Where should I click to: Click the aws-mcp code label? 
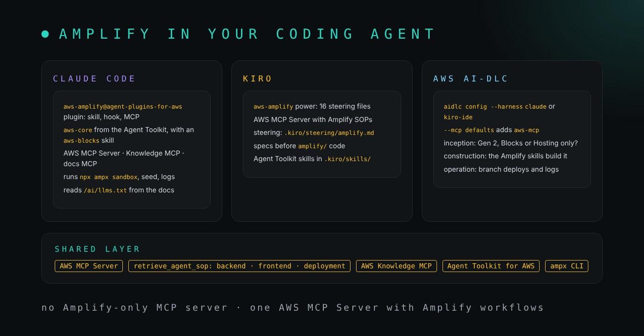(527, 130)
